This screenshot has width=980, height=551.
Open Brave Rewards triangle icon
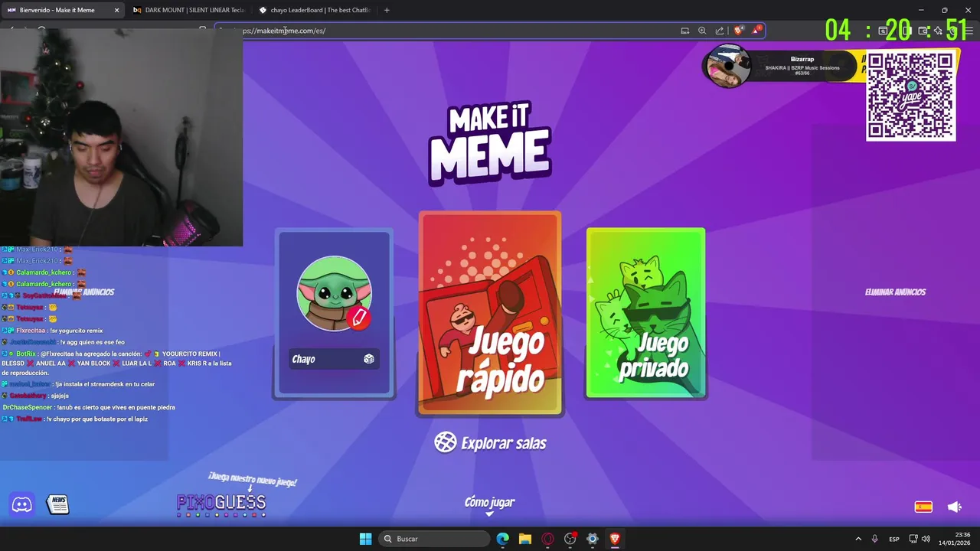pyautogui.click(x=756, y=31)
